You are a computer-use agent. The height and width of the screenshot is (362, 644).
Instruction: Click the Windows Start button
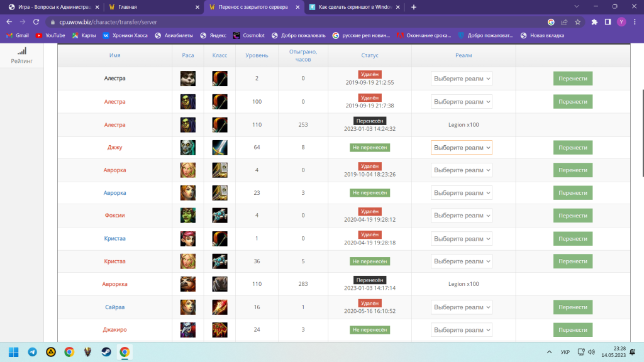coord(14,352)
